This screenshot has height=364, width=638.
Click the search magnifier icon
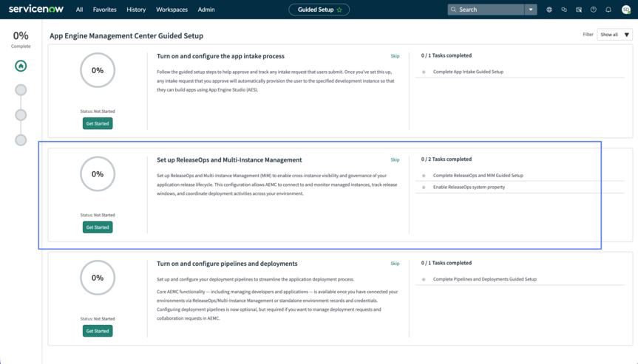tap(453, 10)
